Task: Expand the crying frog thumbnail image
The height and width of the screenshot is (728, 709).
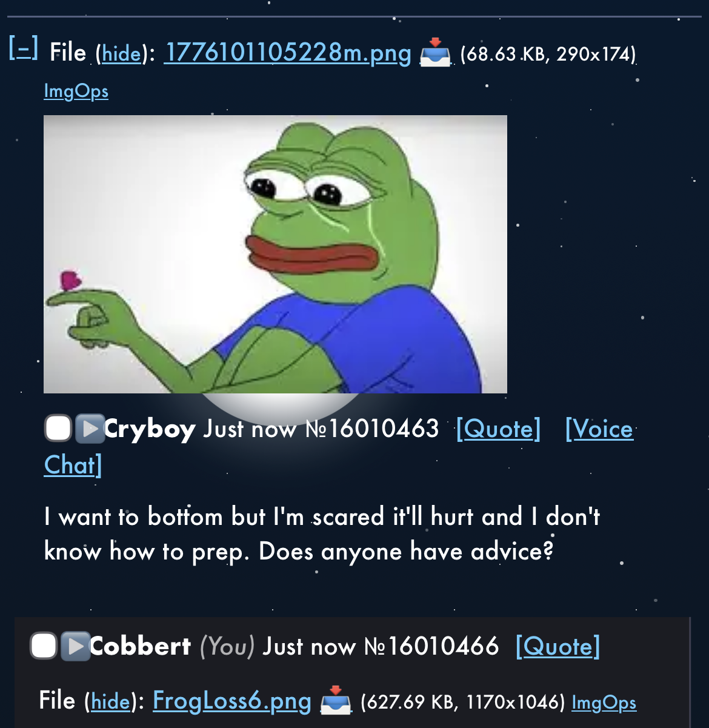Action: [275, 255]
